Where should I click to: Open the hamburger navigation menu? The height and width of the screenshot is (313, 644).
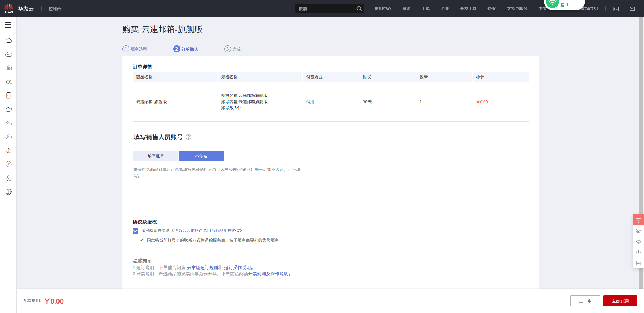point(8,25)
